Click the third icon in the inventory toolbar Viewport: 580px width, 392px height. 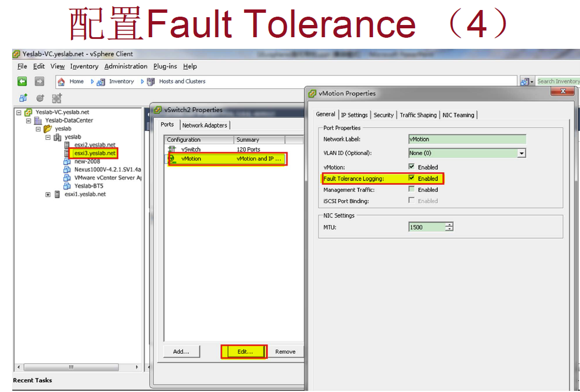point(57,98)
